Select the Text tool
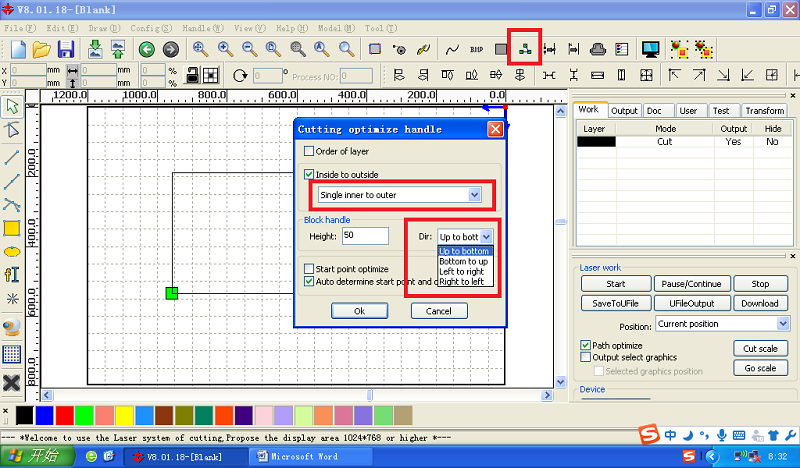Image resolution: width=800 pixels, height=468 pixels. 12,275
